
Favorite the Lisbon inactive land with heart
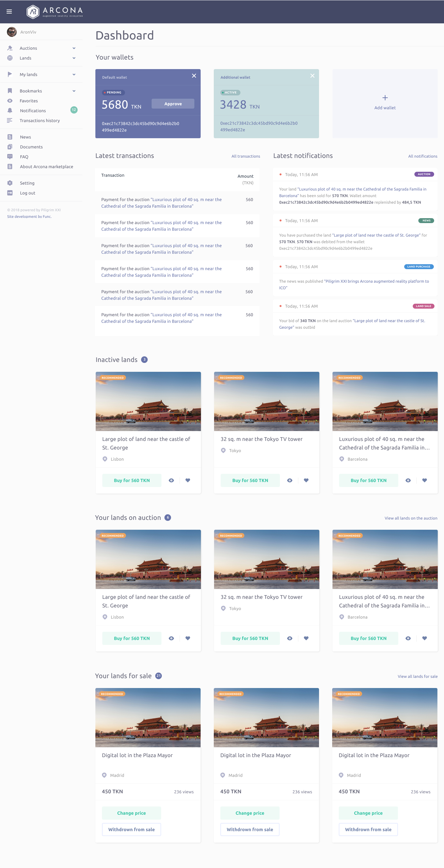pos(188,480)
